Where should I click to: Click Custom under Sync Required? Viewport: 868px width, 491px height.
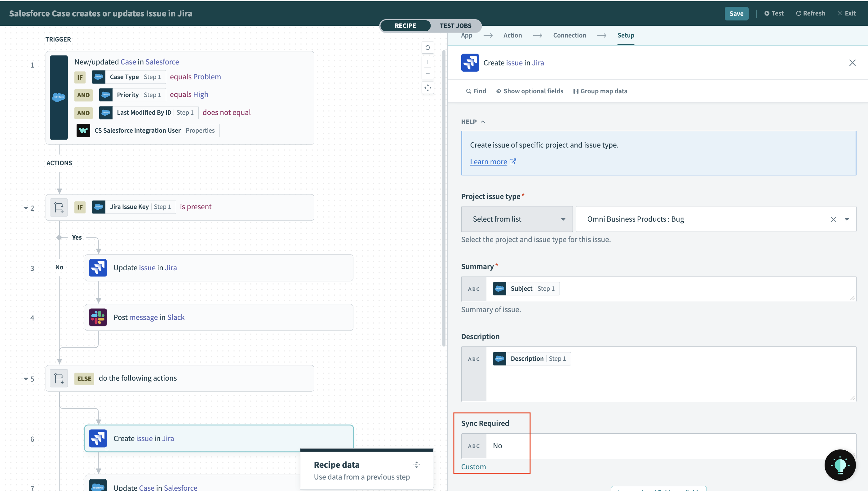click(x=473, y=467)
